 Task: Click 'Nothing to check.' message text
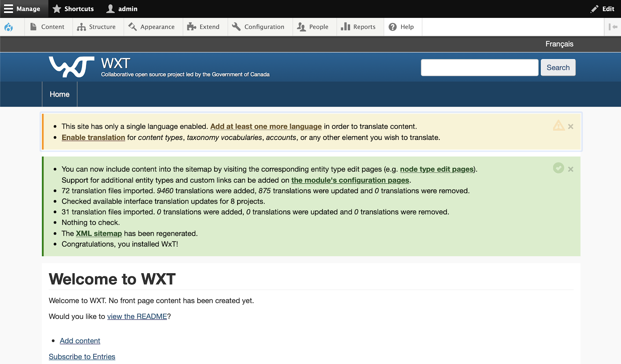click(91, 223)
